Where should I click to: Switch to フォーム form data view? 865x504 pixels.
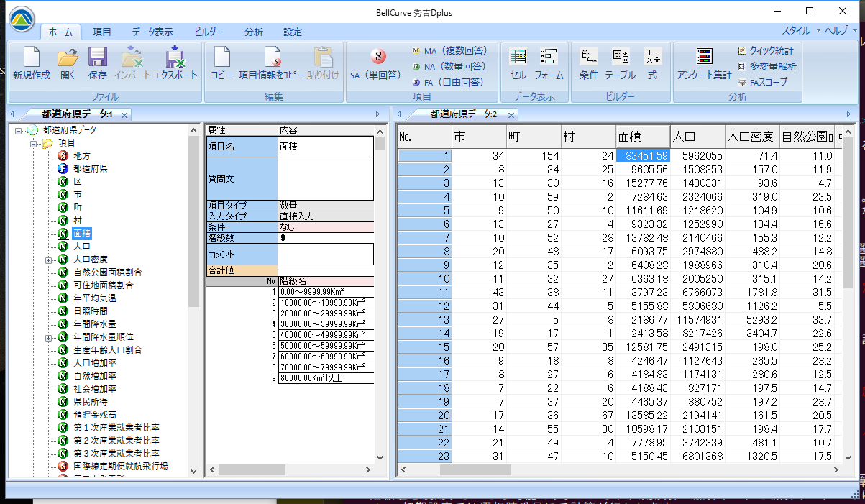pyautogui.click(x=549, y=62)
